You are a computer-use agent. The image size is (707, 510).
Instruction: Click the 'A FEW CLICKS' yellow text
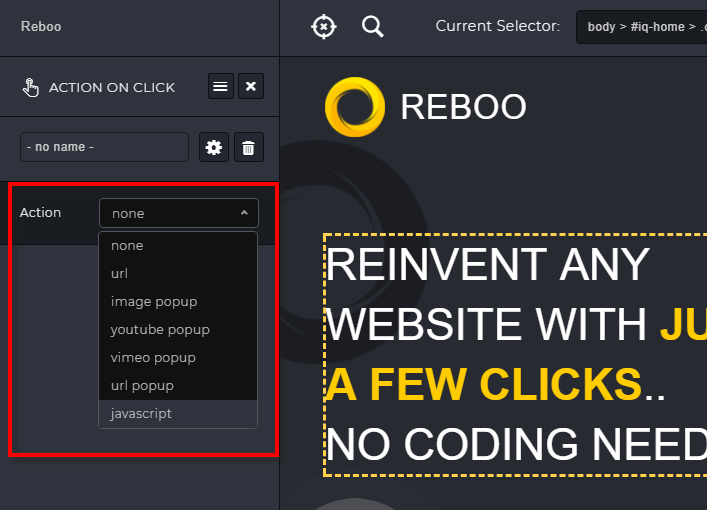(x=483, y=384)
